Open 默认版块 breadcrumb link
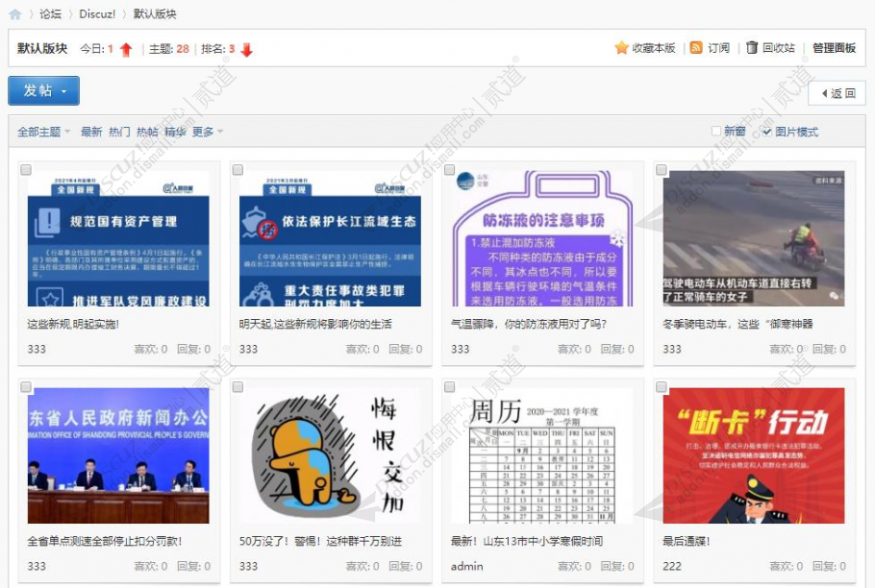The image size is (875, 588). click(155, 14)
